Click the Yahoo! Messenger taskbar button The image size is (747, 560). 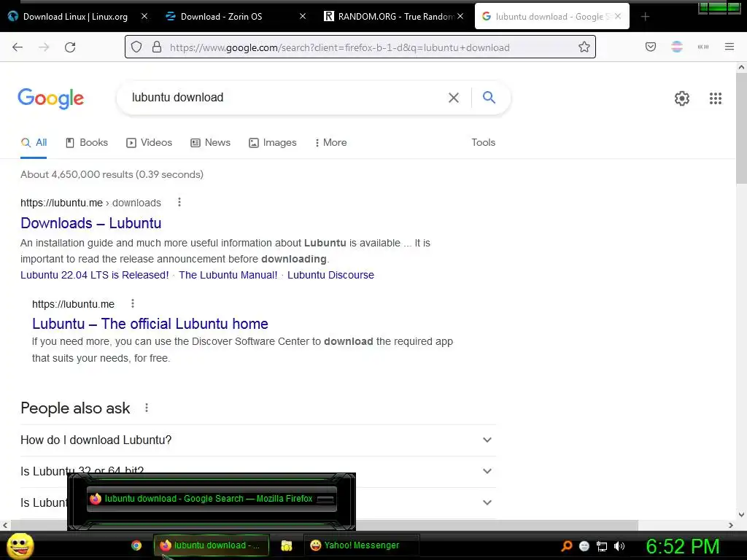(362, 545)
